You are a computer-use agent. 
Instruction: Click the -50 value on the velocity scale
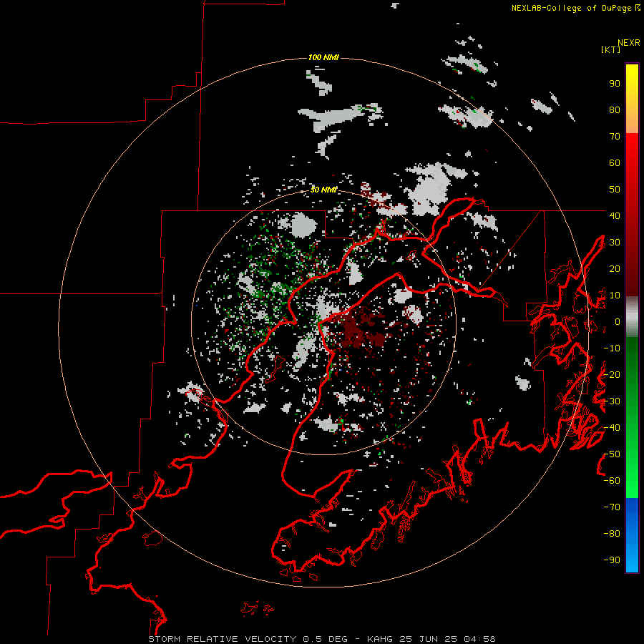click(612, 454)
